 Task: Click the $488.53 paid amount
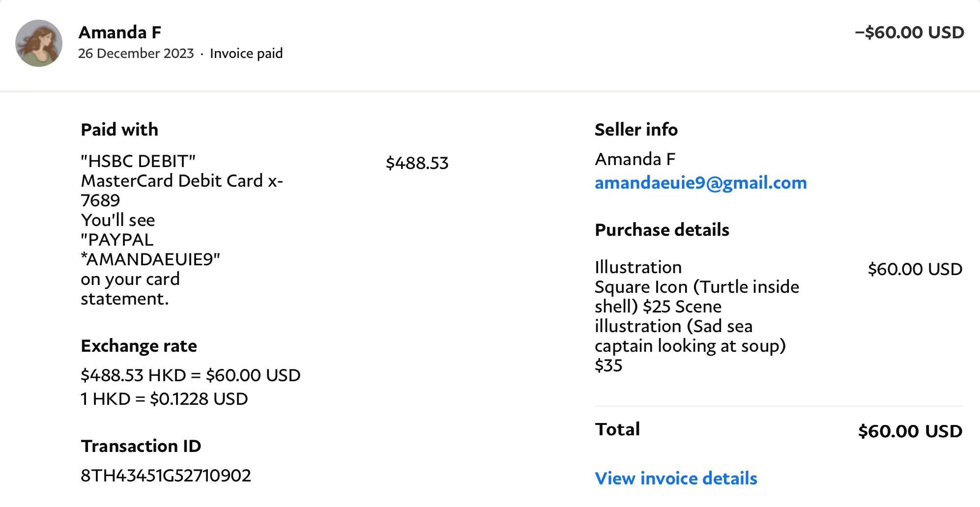[x=417, y=163]
